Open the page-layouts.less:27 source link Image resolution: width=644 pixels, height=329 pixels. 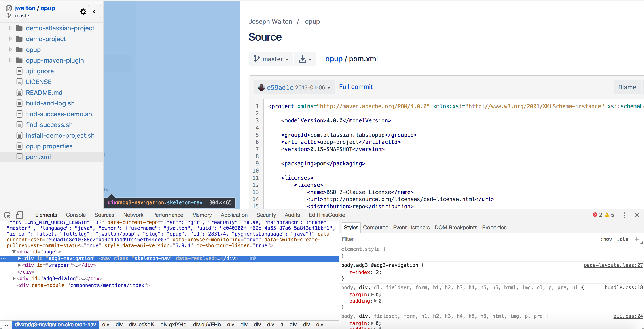(613, 265)
